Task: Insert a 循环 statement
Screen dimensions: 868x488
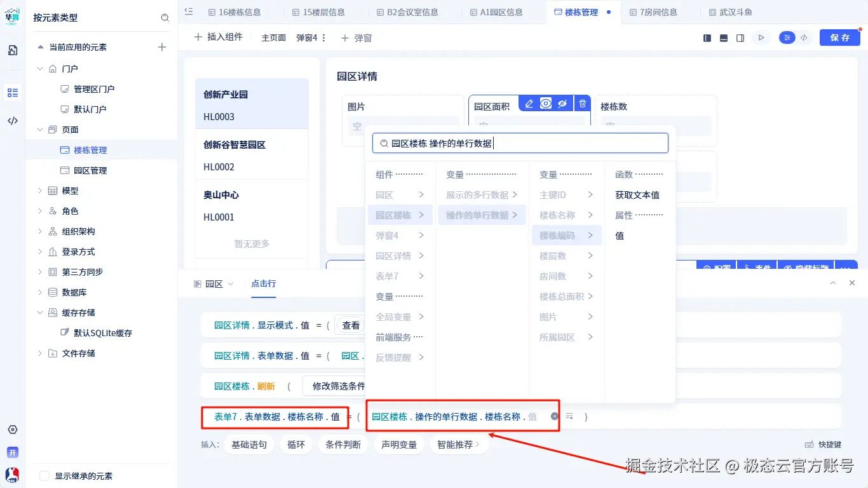Action: pos(296,445)
